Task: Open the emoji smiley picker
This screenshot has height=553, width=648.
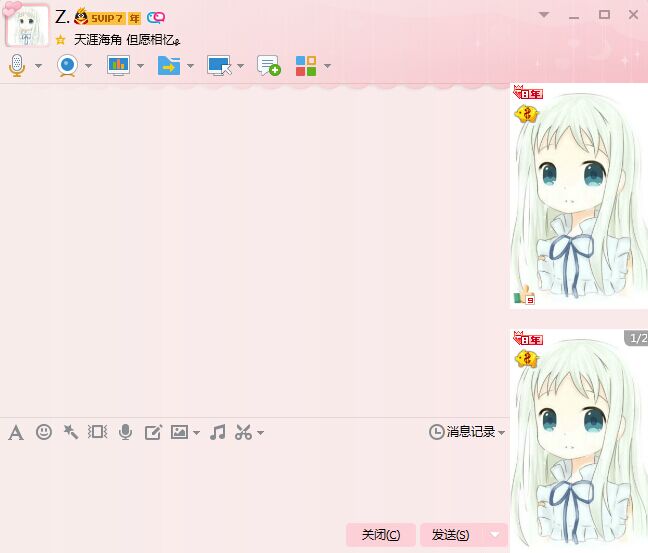Action: click(x=44, y=432)
